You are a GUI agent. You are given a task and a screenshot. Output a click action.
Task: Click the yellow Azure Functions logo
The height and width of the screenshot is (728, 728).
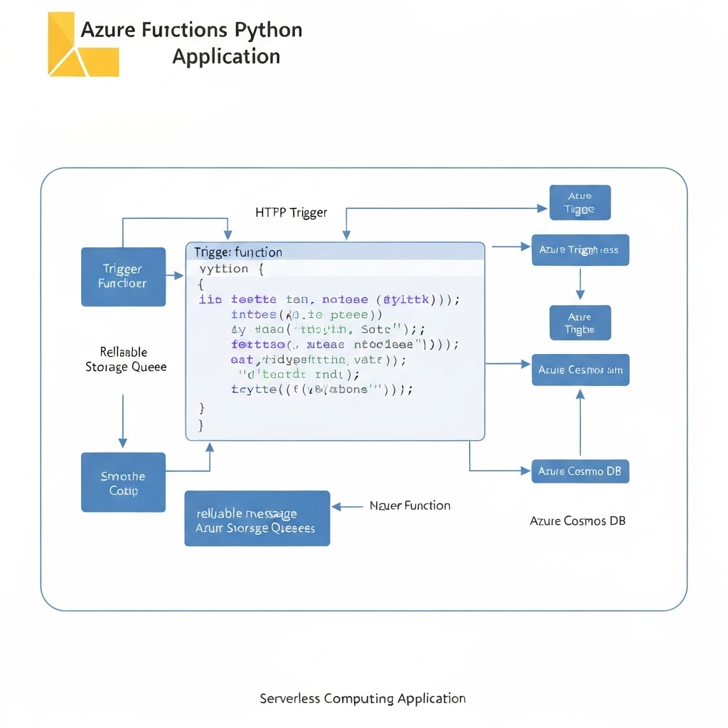[x=84, y=45]
